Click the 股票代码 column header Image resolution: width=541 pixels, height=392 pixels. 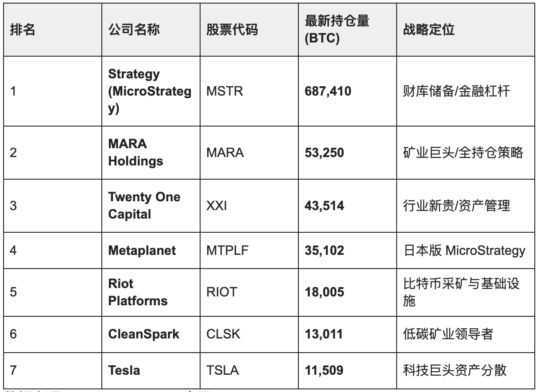coord(232,30)
